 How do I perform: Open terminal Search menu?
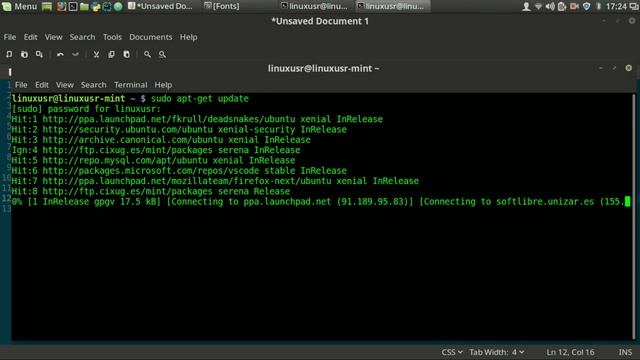(93, 85)
